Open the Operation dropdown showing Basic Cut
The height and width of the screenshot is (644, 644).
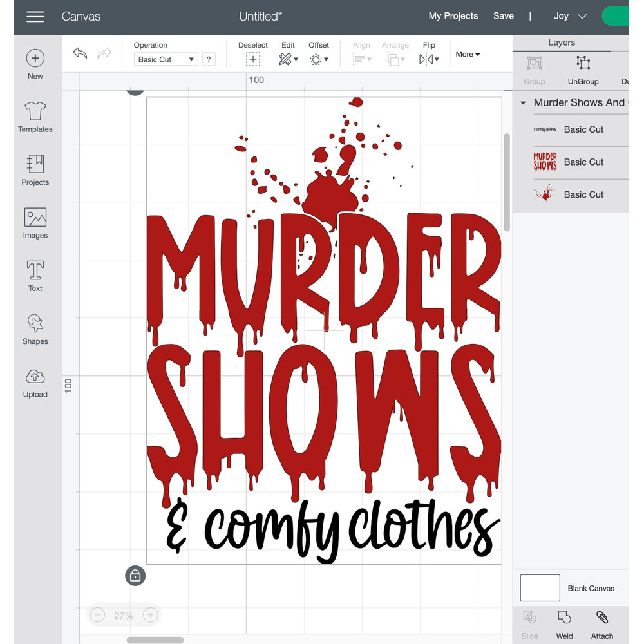[165, 59]
